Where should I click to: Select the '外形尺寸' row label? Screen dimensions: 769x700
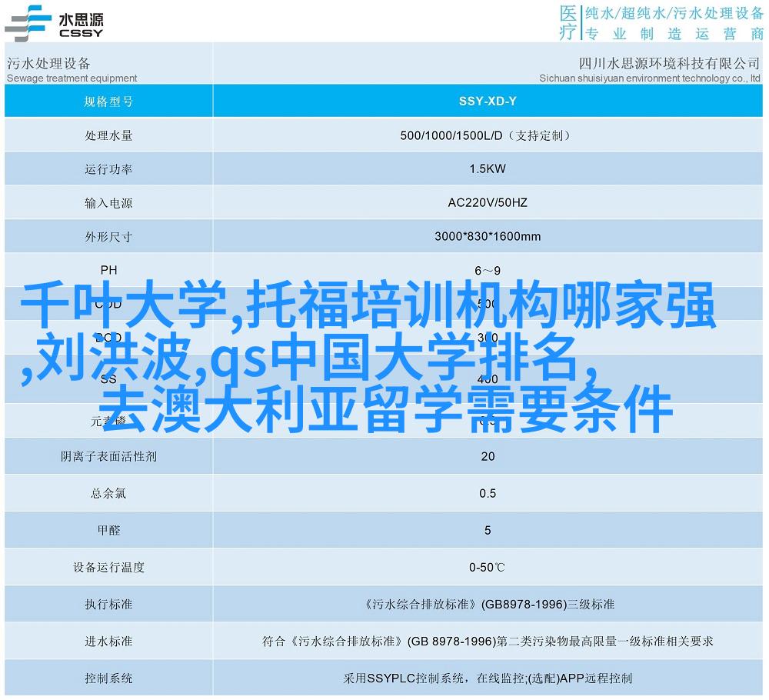[x=108, y=237]
